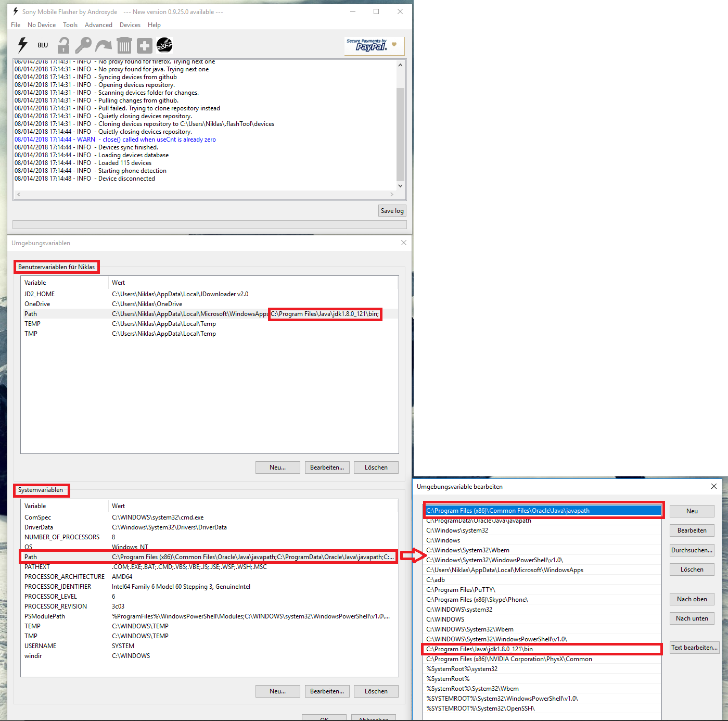Open the Advanced menu

click(x=98, y=25)
